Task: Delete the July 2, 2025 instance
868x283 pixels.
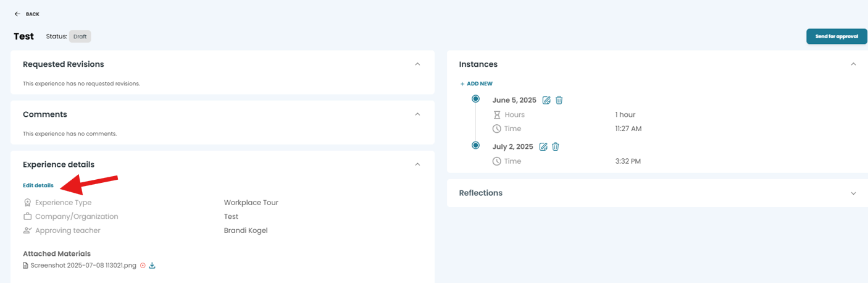Action: tap(556, 146)
